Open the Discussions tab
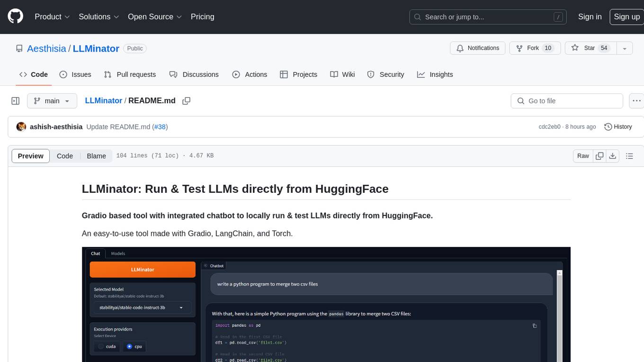Viewport: 644px width, 362px height. click(194, 74)
